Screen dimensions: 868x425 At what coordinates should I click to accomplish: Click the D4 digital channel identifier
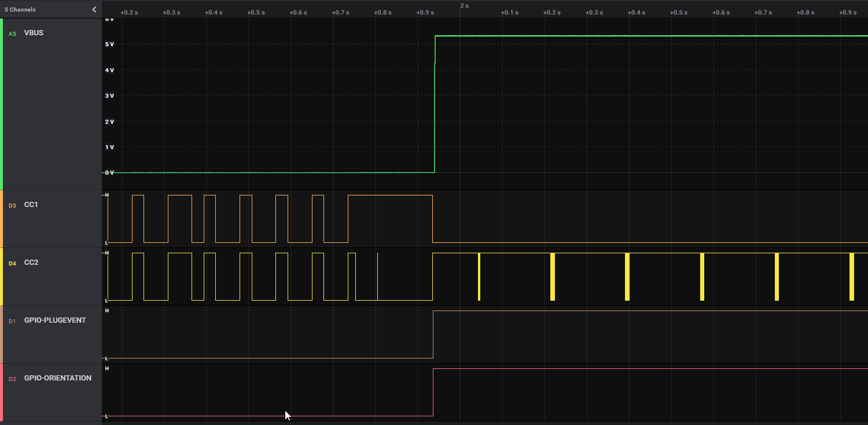pos(12,263)
